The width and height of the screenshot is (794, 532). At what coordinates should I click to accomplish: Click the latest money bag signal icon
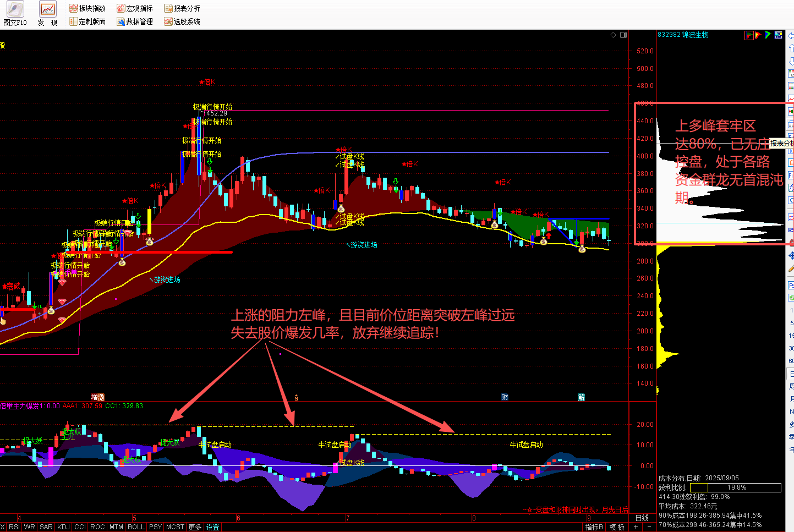pyautogui.click(x=582, y=249)
